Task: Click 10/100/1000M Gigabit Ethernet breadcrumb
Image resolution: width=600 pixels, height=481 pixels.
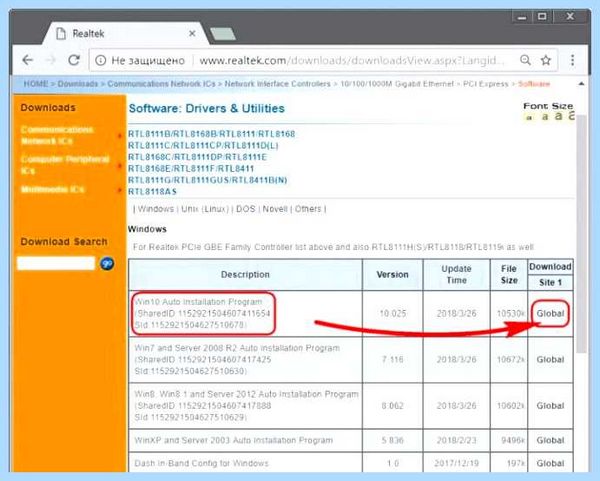Action: pyautogui.click(x=397, y=84)
